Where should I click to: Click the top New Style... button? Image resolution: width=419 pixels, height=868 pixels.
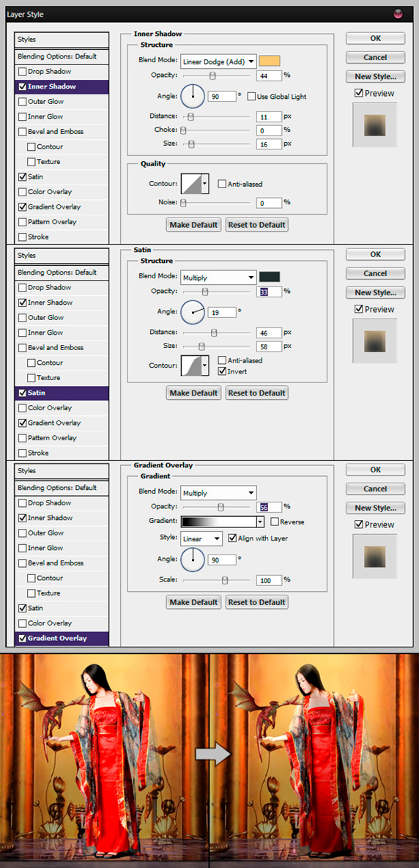pyautogui.click(x=375, y=76)
